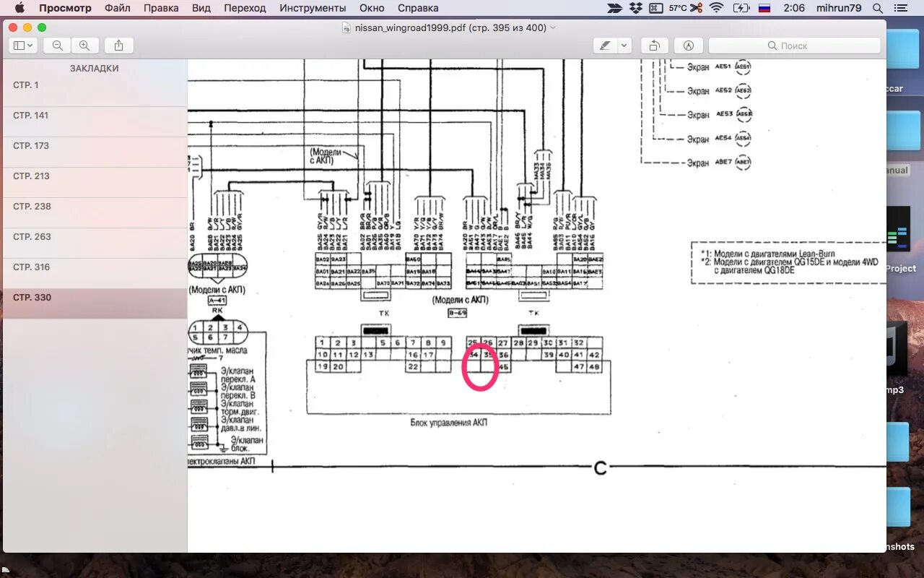Jump to bookmark СТР. 141
924x578 pixels.
(x=31, y=116)
